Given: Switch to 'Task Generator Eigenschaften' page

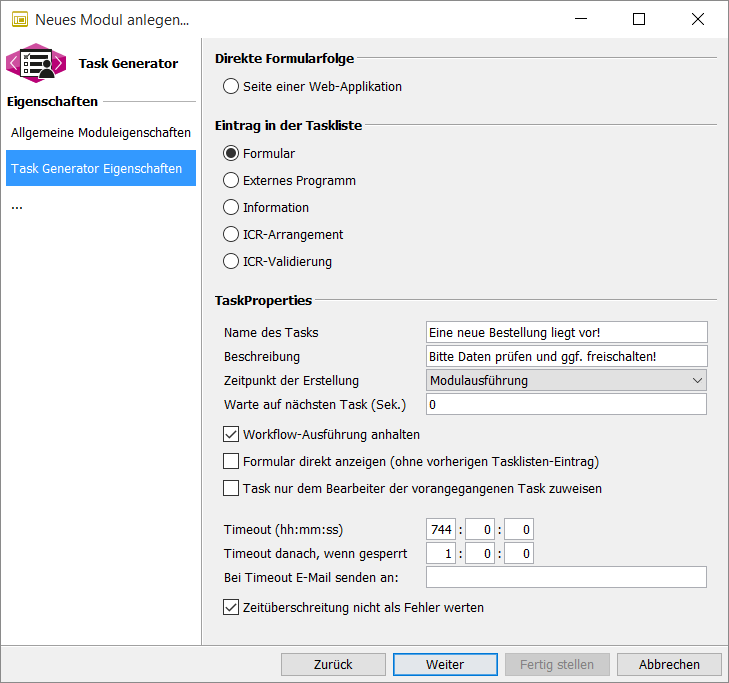Looking at the screenshot, I should coord(101,169).
